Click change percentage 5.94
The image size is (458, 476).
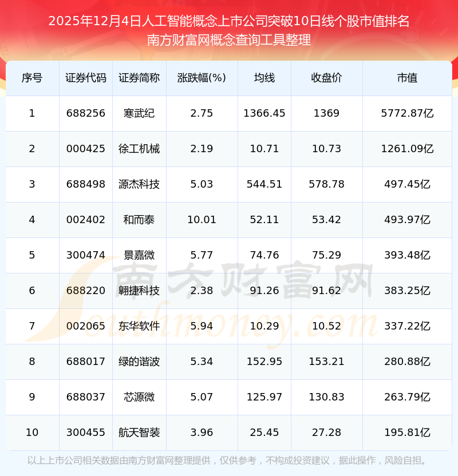click(x=202, y=326)
